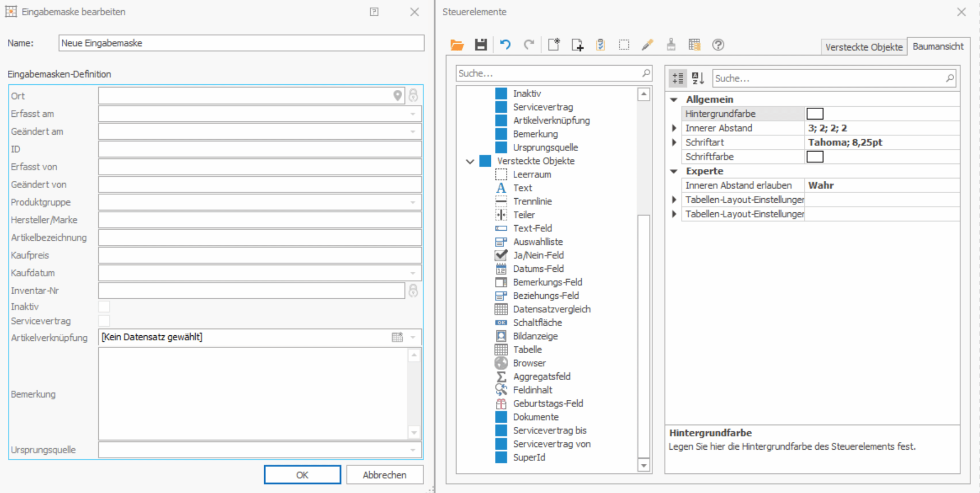Click the lock icon beside Inventar-Nr field
The width and height of the screenshot is (980, 493).
click(413, 291)
